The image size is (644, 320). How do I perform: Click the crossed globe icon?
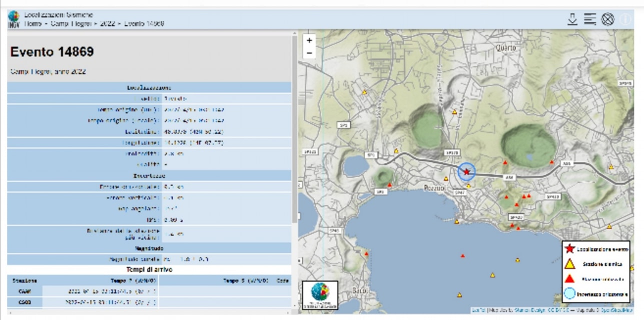pos(607,19)
